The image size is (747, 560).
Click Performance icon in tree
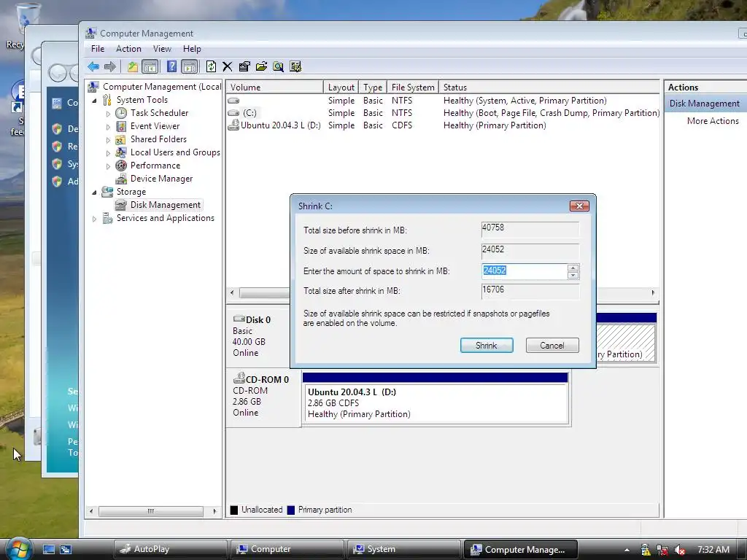click(x=122, y=166)
